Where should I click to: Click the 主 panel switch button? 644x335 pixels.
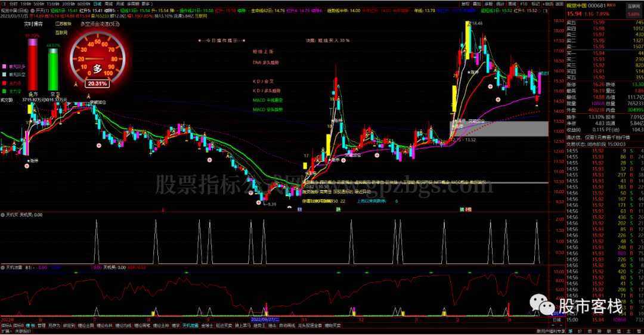pyautogui.click(x=628, y=331)
